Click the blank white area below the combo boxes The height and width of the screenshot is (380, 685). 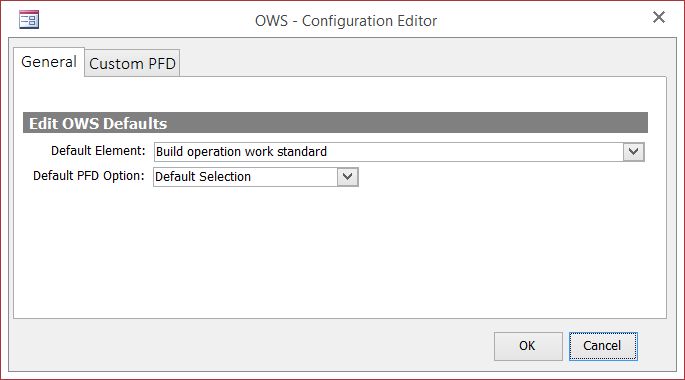pyautogui.click(x=340, y=252)
